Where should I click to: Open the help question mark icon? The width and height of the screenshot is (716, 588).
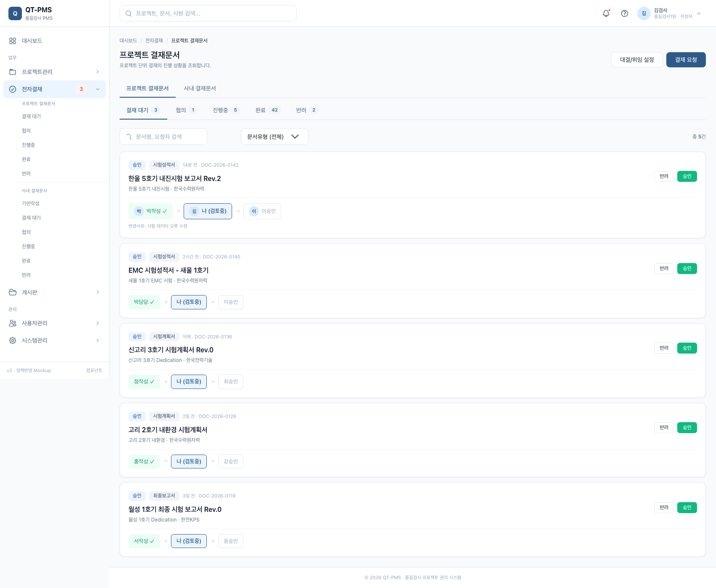tap(625, 13)
